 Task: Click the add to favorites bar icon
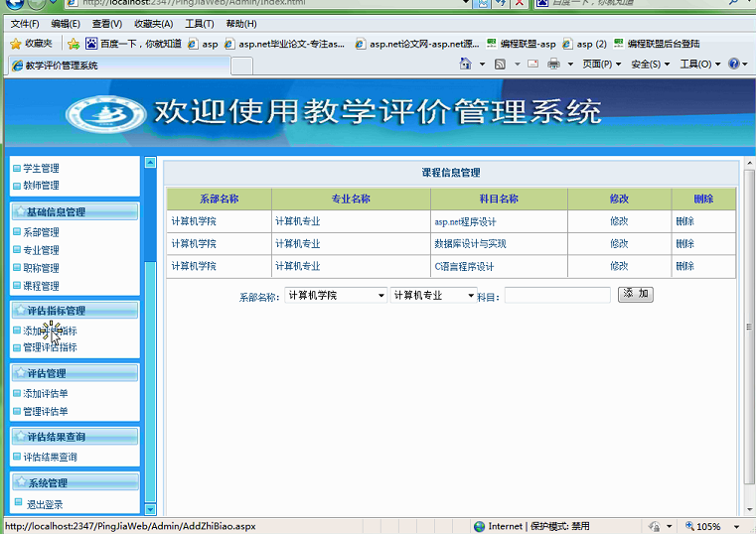tap(74, 44)
